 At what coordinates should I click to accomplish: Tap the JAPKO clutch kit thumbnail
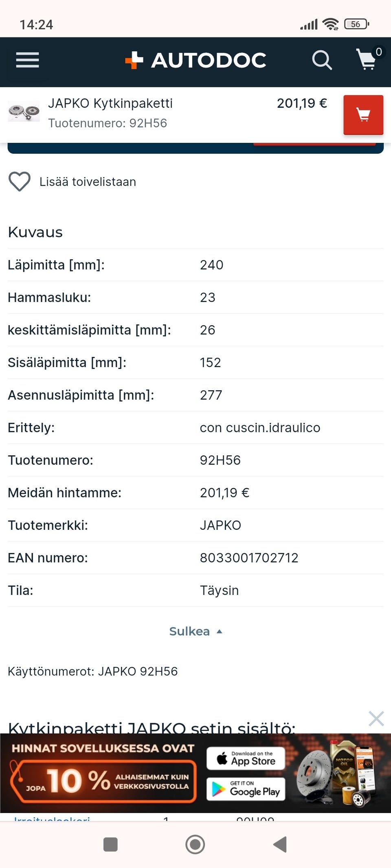click(24, 111)
